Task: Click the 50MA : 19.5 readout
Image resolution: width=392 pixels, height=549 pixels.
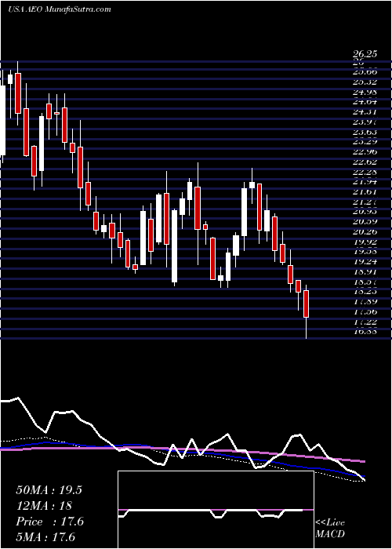Action: click(x=49, y=490)
